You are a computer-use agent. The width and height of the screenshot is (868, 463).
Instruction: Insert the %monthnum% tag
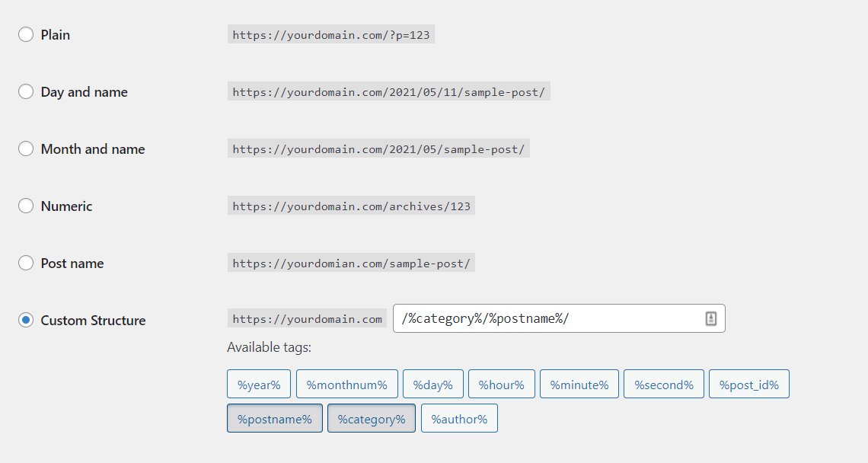click(x=347, y=384)
